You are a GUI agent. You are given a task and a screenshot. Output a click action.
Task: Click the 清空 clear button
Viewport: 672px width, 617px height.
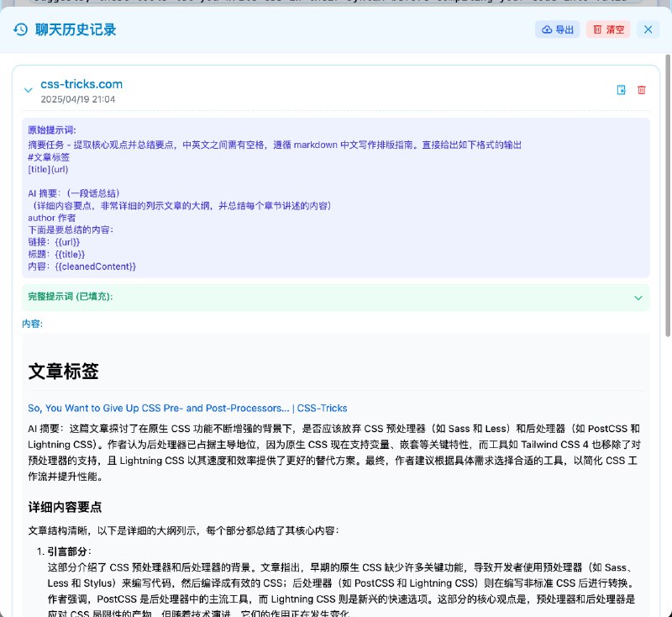point(606,29)
